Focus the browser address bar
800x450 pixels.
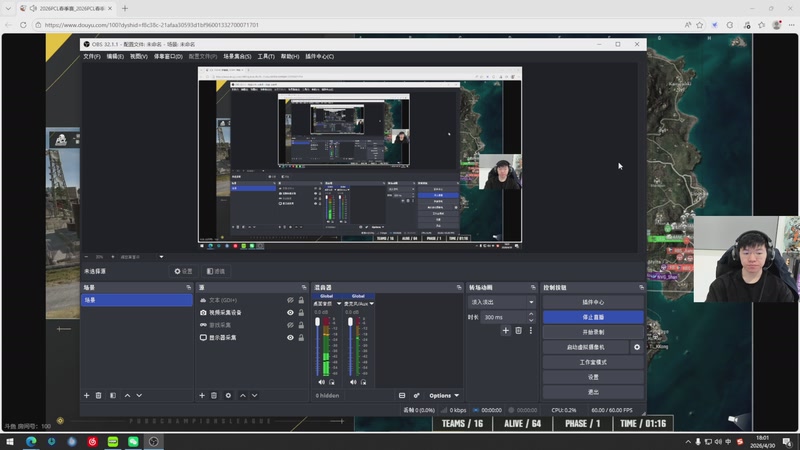click(x=357, y=24)
